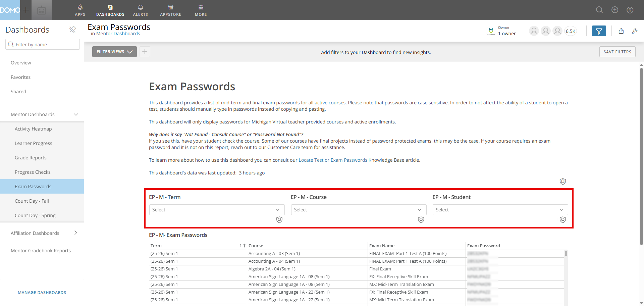
Task: Click the certified badge icon above filter cards
Action: (x=563, y=182)
